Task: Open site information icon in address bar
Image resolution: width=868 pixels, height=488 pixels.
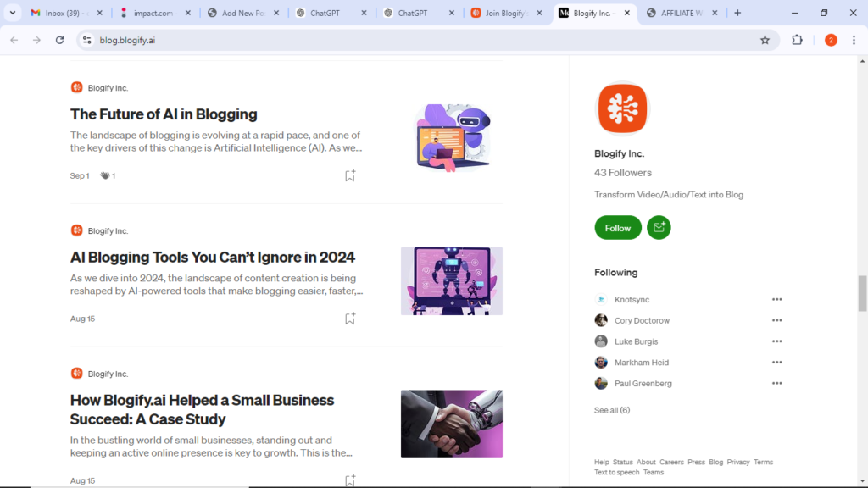Action: click(87, 40)
